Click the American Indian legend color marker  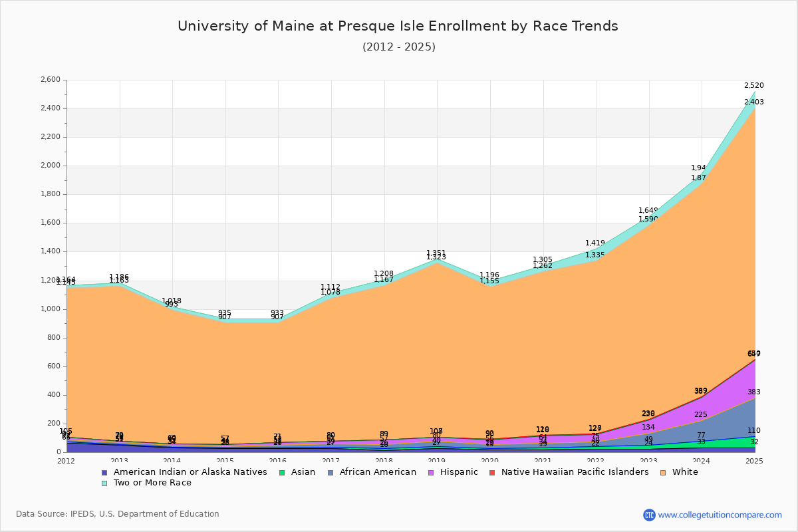pyautogui.click(x=105, y=472)
